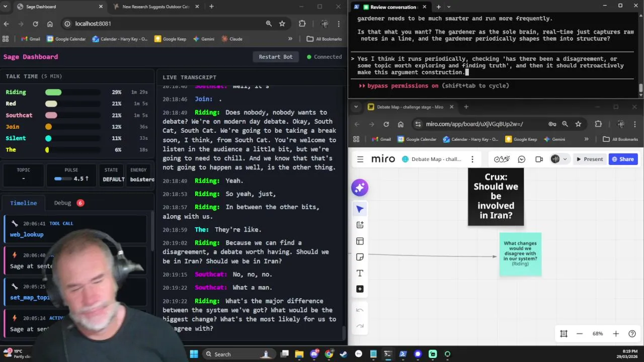The height and width of the screenshot is (362, 644).
Task: Open the web_lookup tool call entry
Action: [x=75, y=229]
